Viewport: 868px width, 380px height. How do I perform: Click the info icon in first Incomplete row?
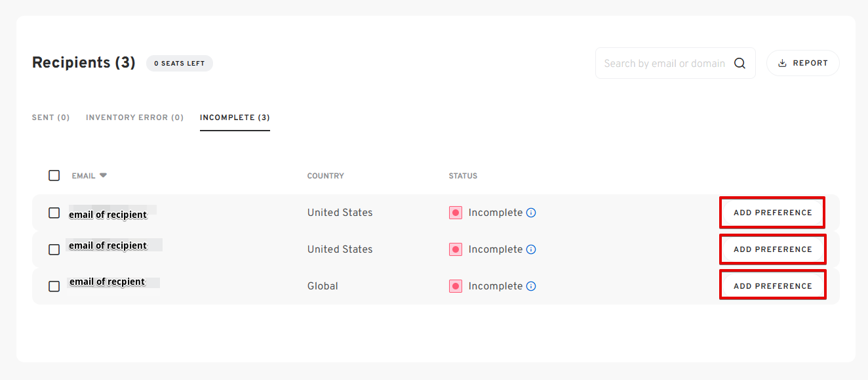pos(531,213)
